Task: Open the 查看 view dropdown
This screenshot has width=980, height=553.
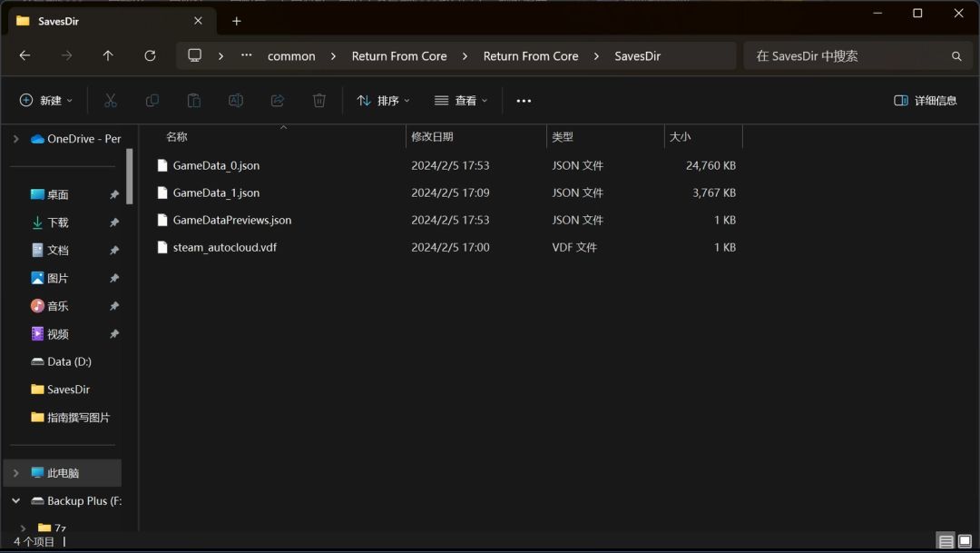Action: pos(459,100)
